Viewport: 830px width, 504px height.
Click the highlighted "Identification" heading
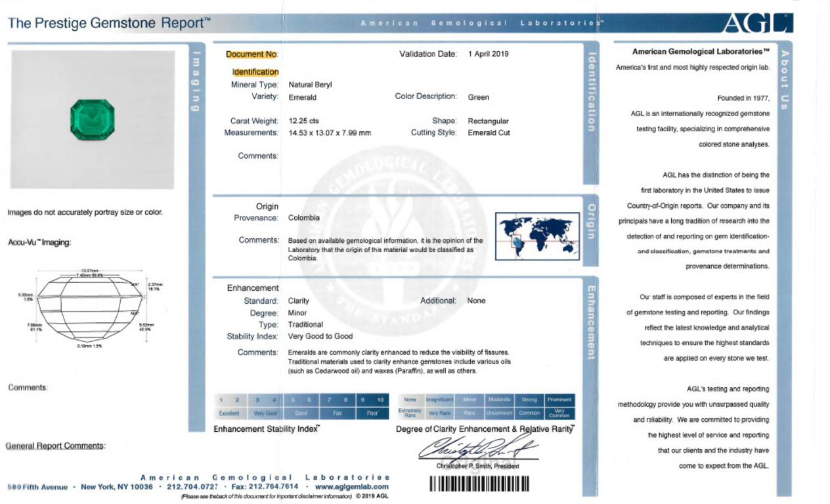[x=255, y=72]
